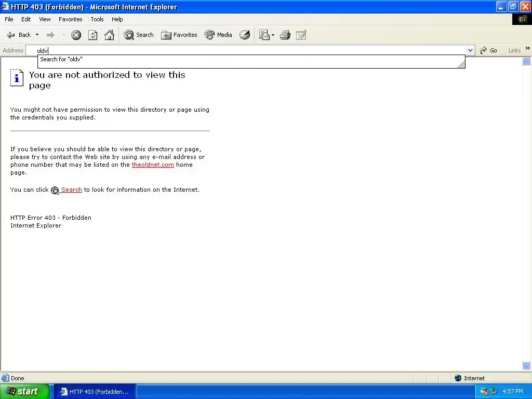The image size is (532, 399).
Task: Open the File menu
Action: (x=9, y=19)
